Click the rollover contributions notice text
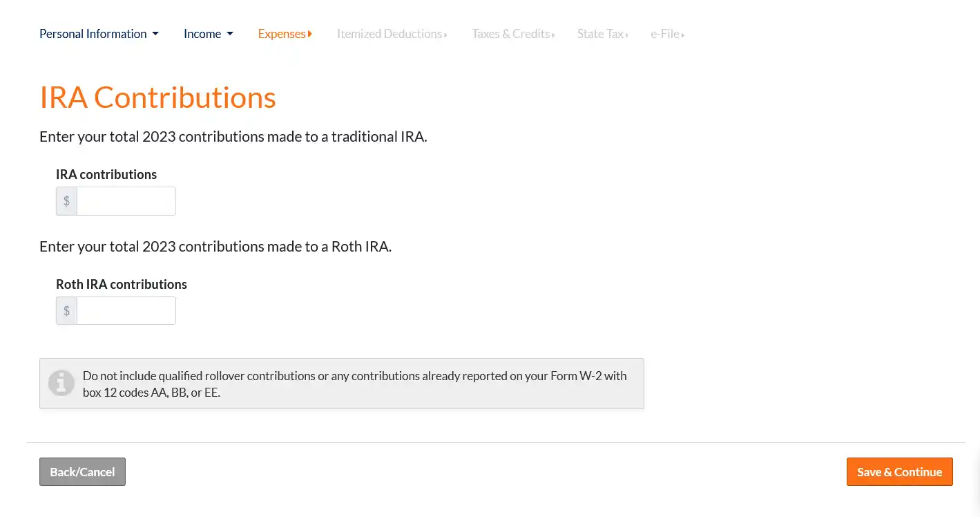This screenshot has height=517, width=980. 354,384
